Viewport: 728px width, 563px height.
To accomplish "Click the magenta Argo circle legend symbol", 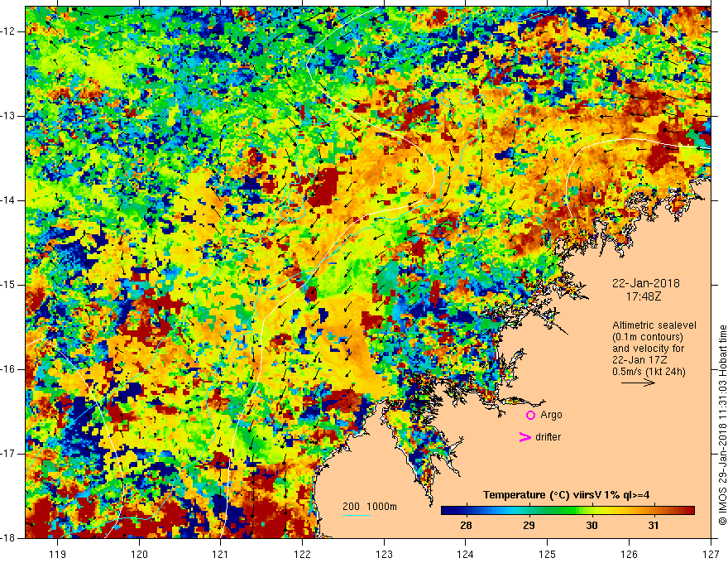I will [530, 415].
